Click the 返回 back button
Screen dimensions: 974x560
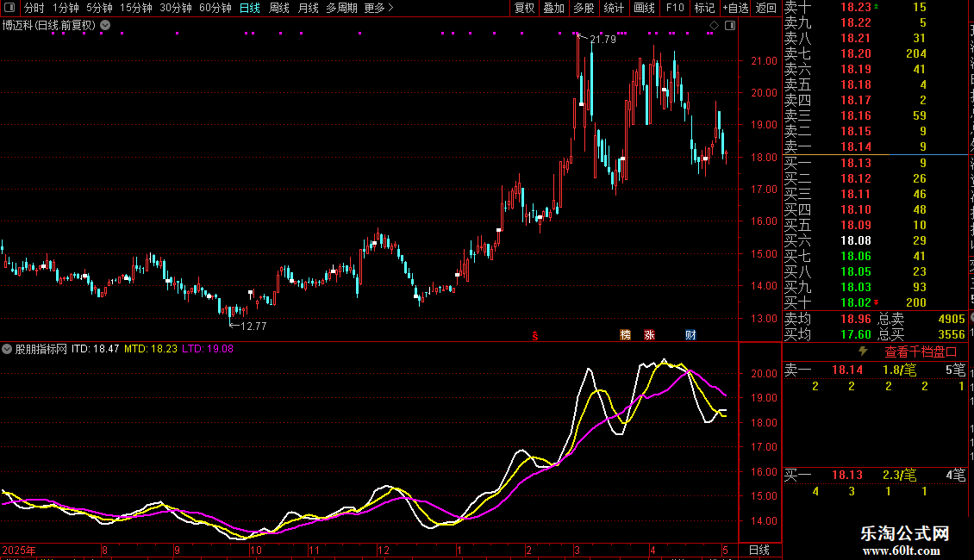click(x=766, y=8)
